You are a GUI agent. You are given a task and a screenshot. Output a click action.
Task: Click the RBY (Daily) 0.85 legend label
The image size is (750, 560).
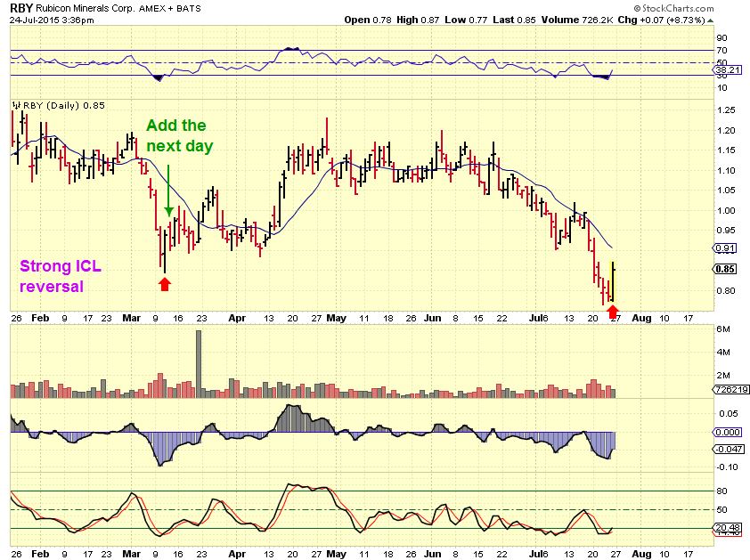(x=64, y=105)
